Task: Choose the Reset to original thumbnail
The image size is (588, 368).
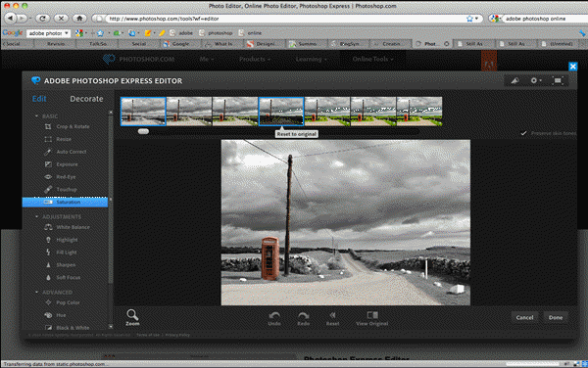Action: 281,112
